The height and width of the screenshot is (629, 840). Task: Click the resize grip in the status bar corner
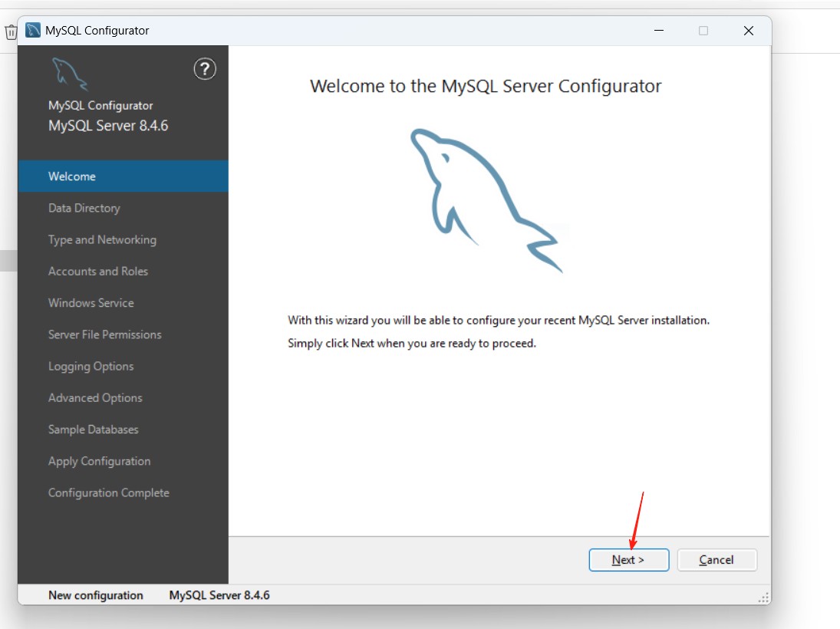click(764, 598)
